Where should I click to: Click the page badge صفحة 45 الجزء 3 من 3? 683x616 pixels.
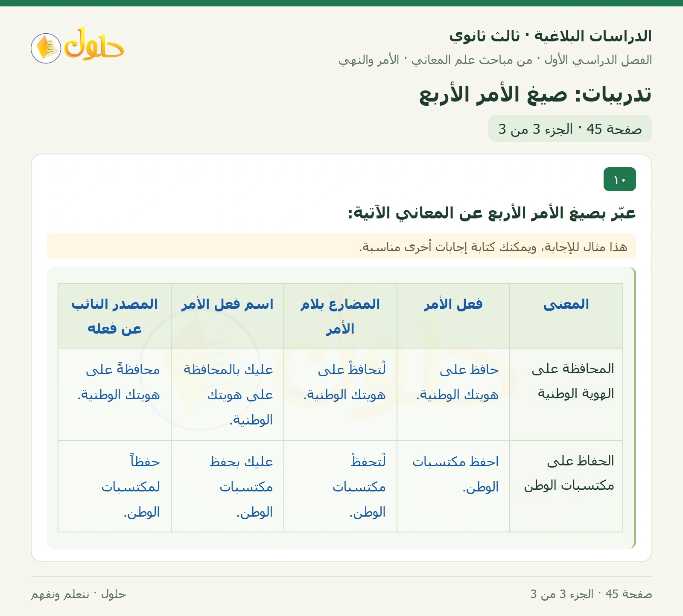coord(570,128)
